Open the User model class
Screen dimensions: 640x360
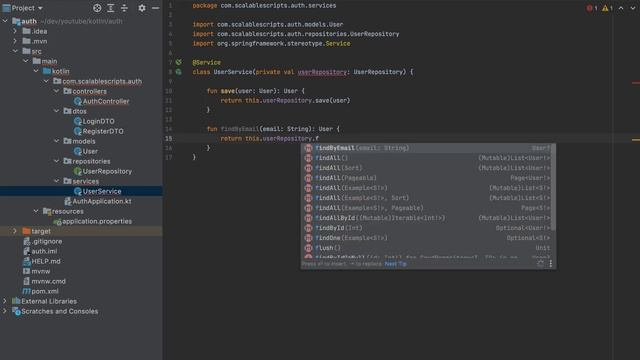click(x=86, y=151)
